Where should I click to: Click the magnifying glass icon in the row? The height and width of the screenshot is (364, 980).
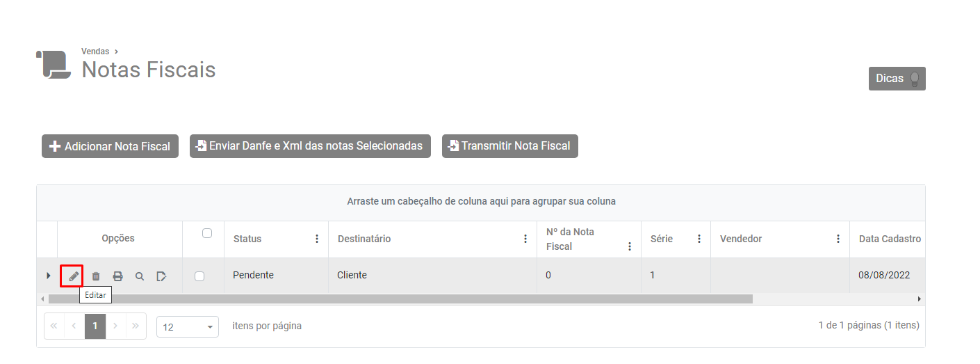[x=140, y=276]
